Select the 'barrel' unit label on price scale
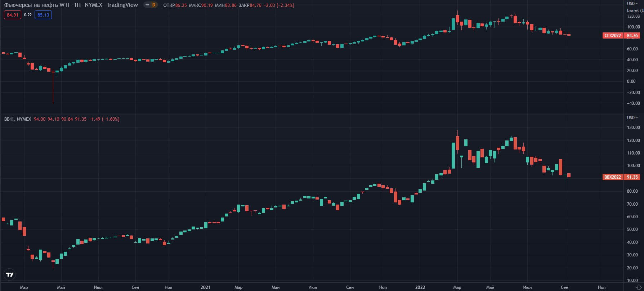Screen dimensions: 644x291 pyautogui.click(x=633, y=10)
